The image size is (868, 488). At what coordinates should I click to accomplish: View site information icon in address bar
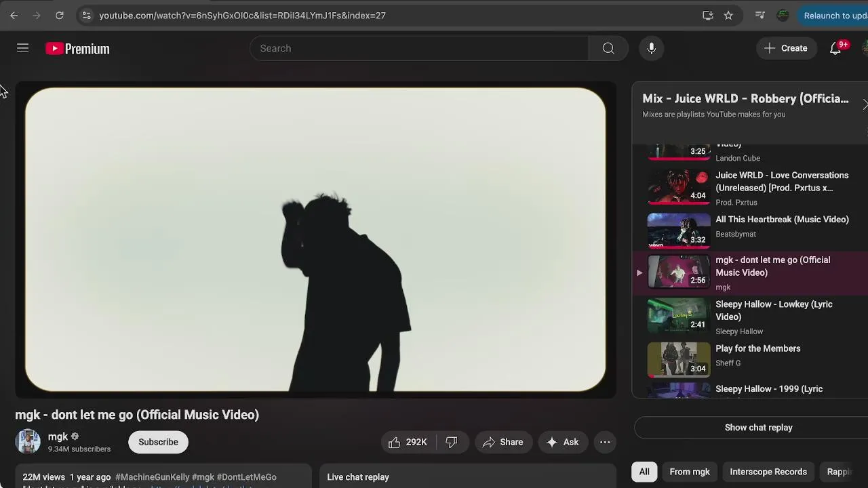86,15
